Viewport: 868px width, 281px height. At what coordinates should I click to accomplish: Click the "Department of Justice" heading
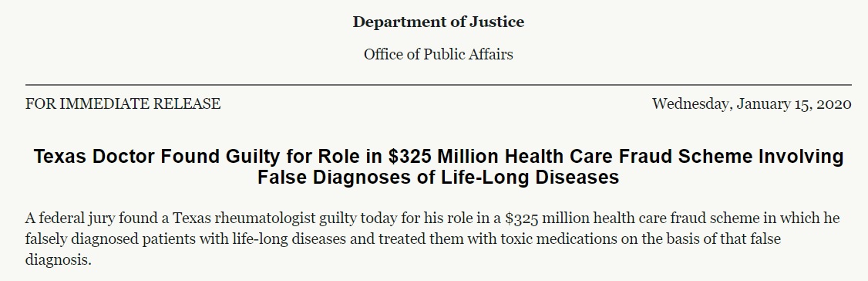(439, 22)
